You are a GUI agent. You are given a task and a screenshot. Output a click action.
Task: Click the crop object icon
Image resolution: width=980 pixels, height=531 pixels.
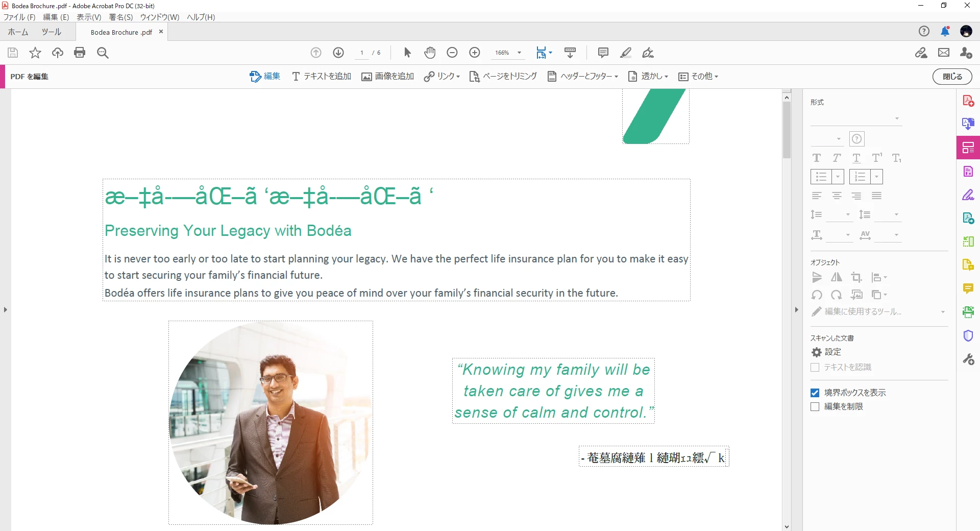(x=856, y=277)
